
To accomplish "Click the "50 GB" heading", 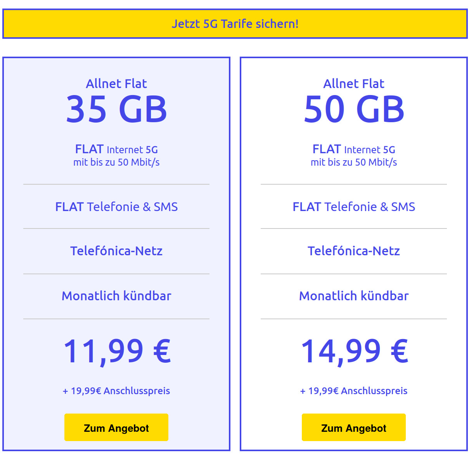I will (353, 109).
